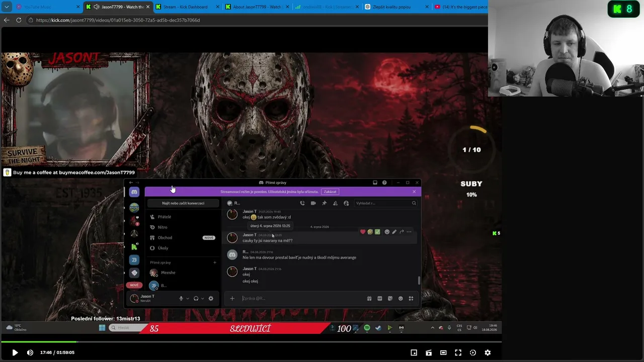Seek on the Kick video progress bar

(x=251, y=342)
